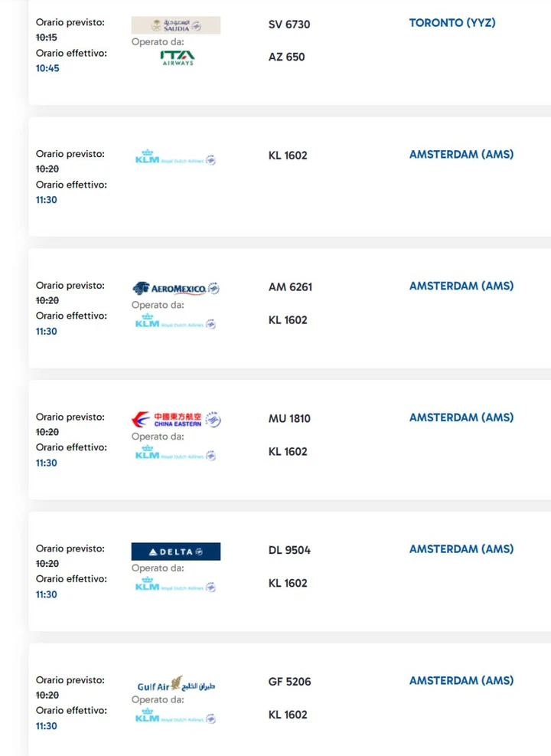Open AMSTERDAM (AMS) link in the DL 9504 row
The height and width of the screenshot is (756, 551).
coord(461,549)
